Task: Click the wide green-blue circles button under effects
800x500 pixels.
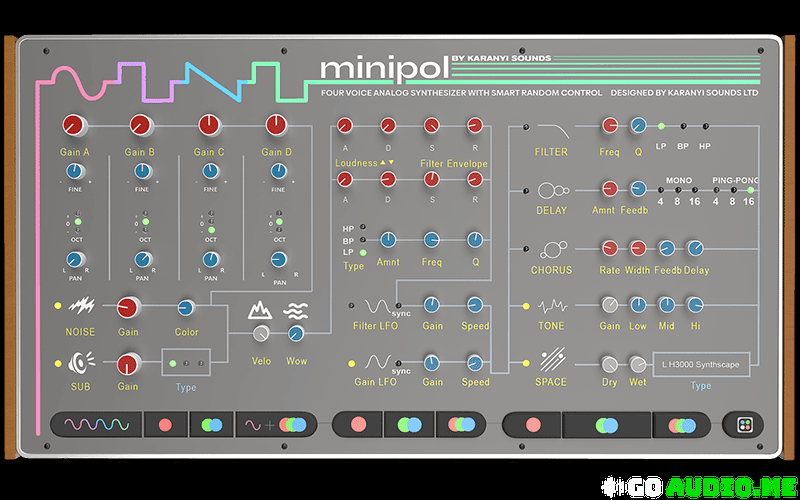Action: coord(607,425)
